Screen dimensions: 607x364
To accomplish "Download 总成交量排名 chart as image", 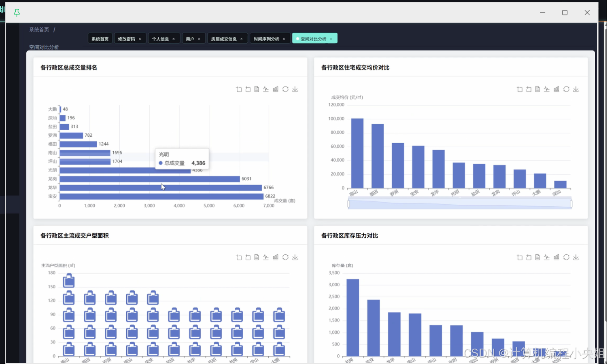I will click(x=295, y=89).
